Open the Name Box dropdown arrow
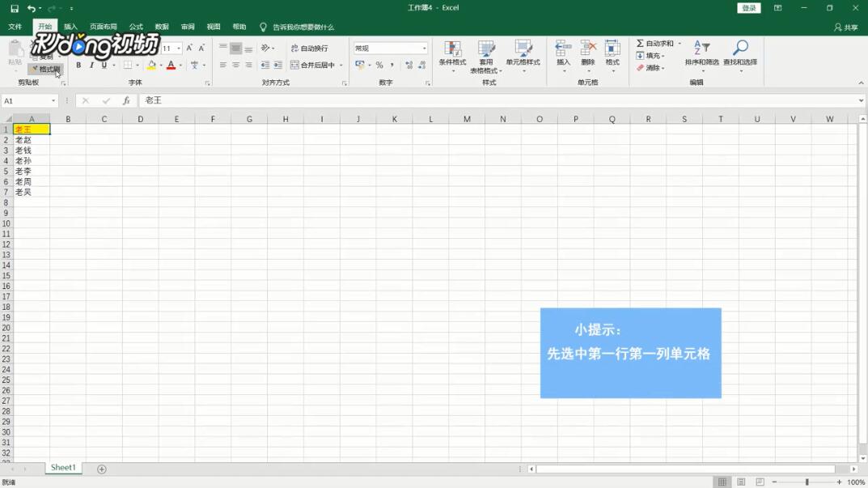This screenshot has width=868, height=488. 53,101
